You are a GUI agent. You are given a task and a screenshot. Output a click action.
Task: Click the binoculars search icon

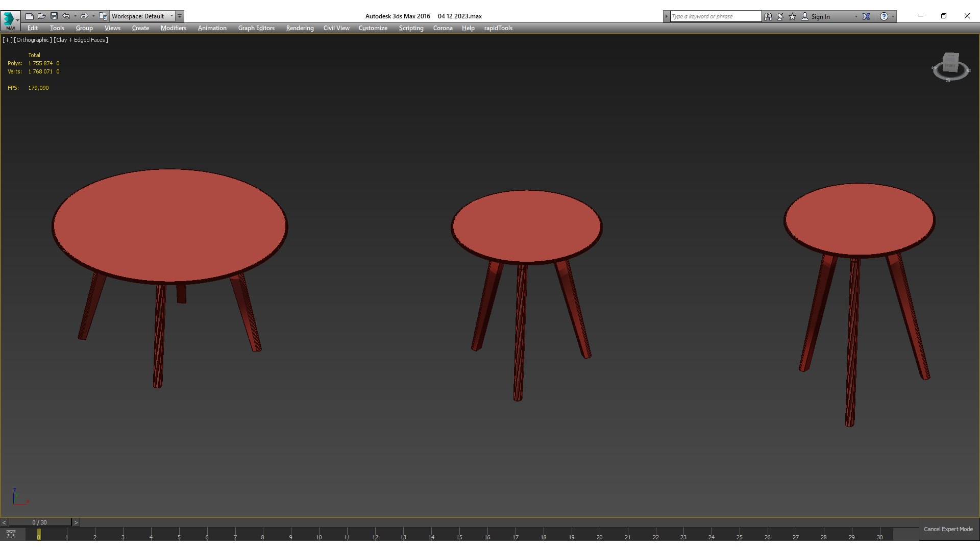pos(768,16)
